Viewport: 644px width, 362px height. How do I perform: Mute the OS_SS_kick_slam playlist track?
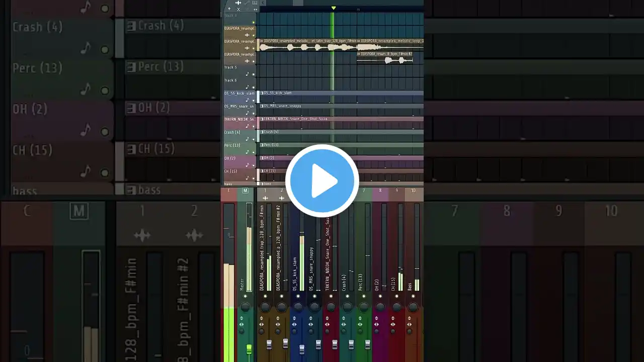[x=254, y=101]
